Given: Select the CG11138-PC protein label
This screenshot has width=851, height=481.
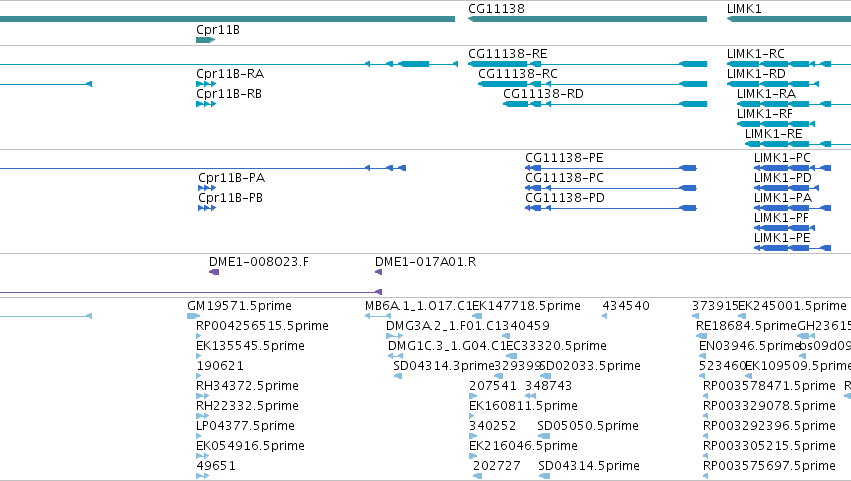Looking at the screenshot, I should (564, 178).
